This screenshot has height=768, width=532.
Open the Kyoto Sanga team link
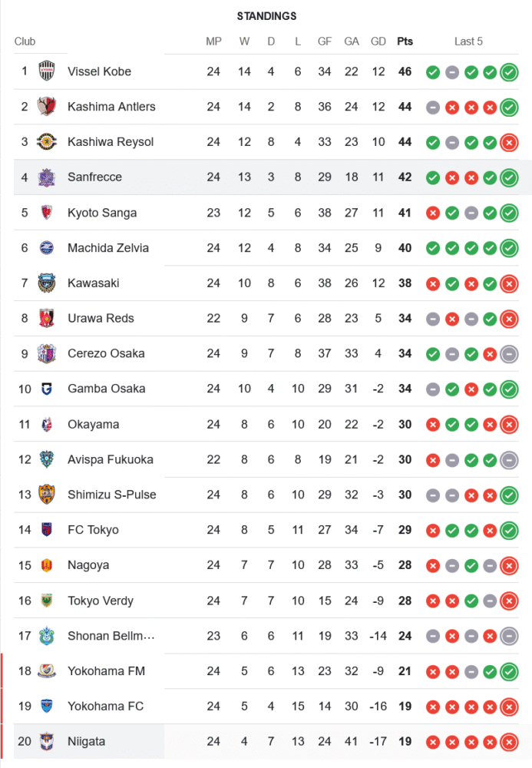pyautogui.click(x=102, y=213)
